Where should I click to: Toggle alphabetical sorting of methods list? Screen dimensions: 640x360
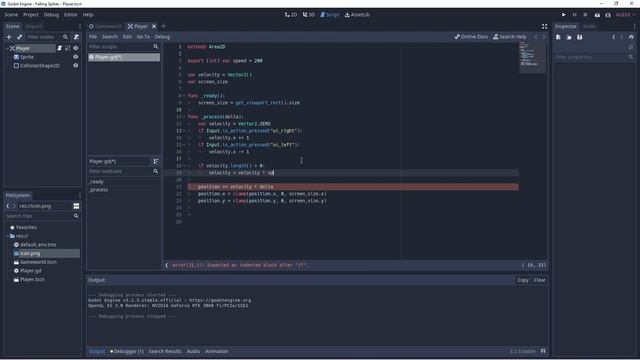(x=156, y=161)
